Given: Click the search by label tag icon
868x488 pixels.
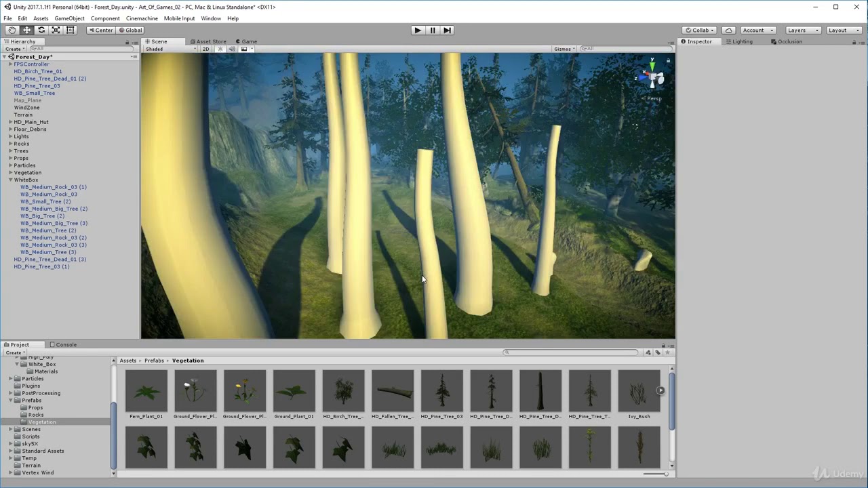Looking at the screenshot, I should pos(657,352).
